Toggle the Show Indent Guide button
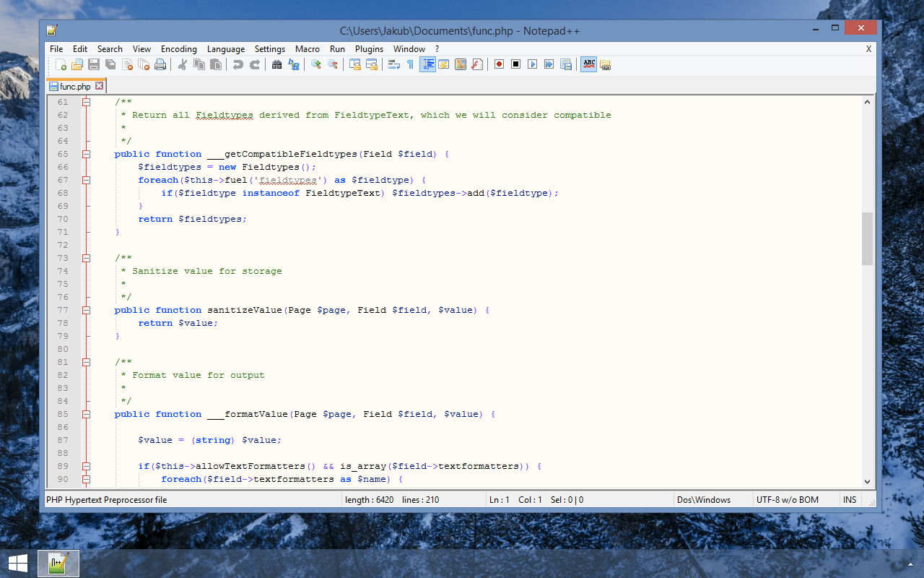This screenshot has height=578, width=924. pos(427,64)
